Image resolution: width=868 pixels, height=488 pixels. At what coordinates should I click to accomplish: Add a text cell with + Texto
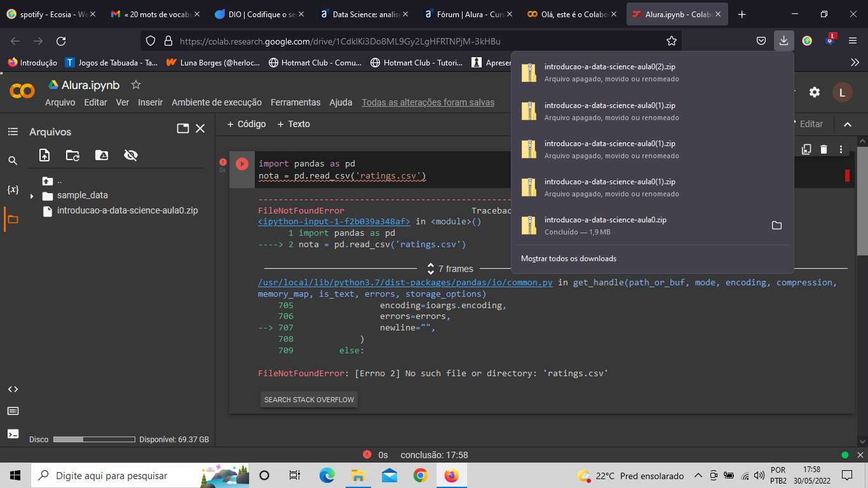click(x=294, y=124)
